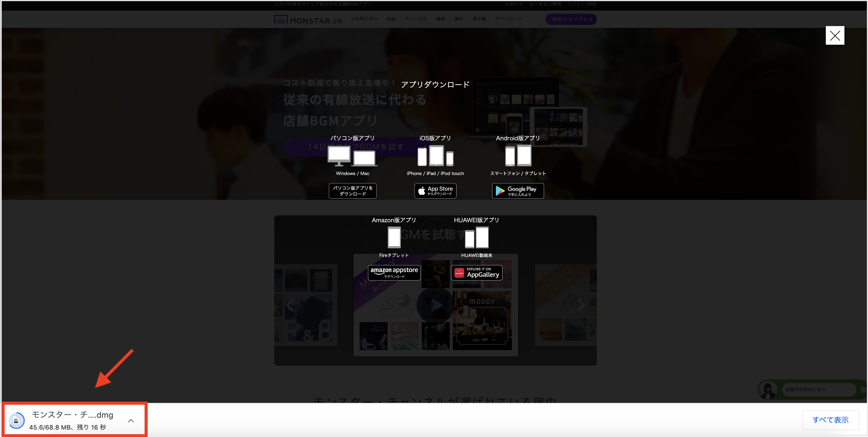Click the お困りの方はこちら chat field

[816, 389]
